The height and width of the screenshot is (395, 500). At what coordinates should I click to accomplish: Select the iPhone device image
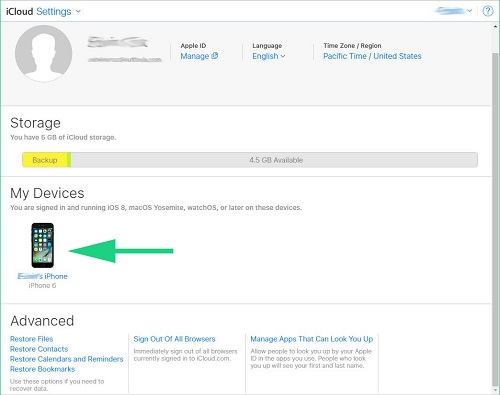tap(42, 245)
